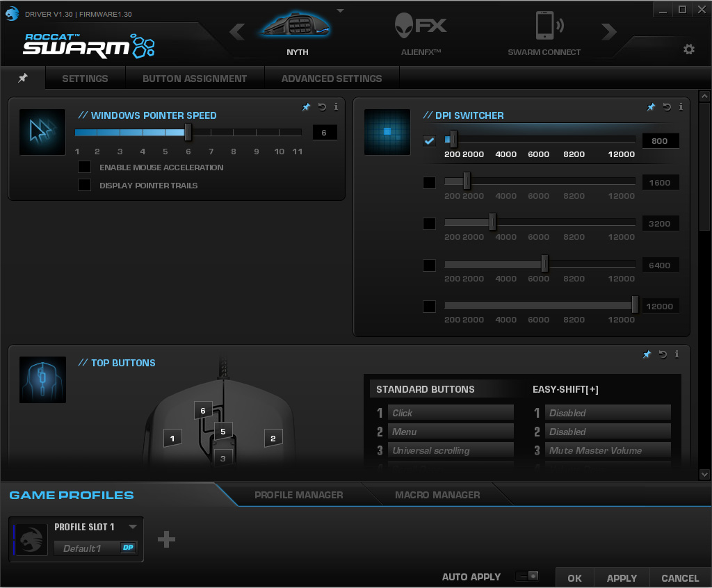Open the settings gear icon
712x588 pixels.
689,49
